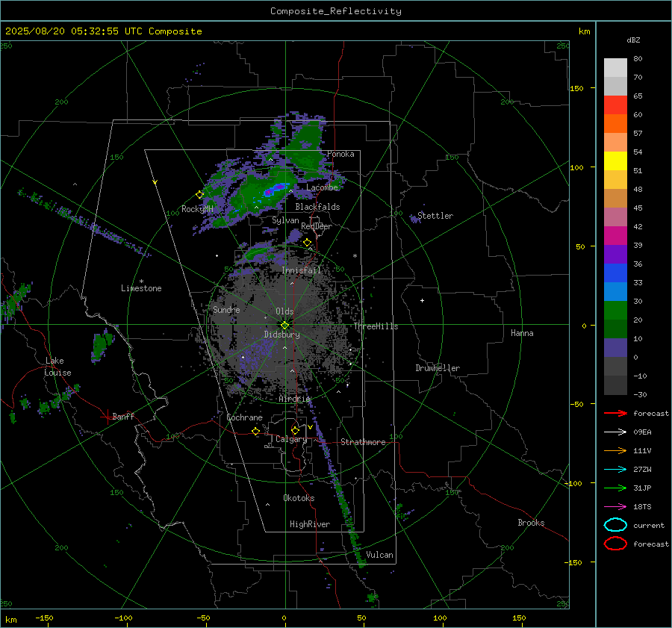
Task: Click the small echo beside the Stettler label
Action: (414, 219)
